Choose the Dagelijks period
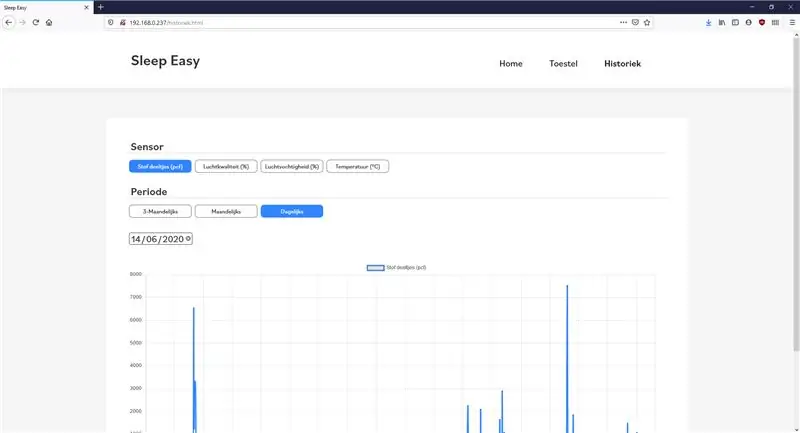 click(292, 211)
